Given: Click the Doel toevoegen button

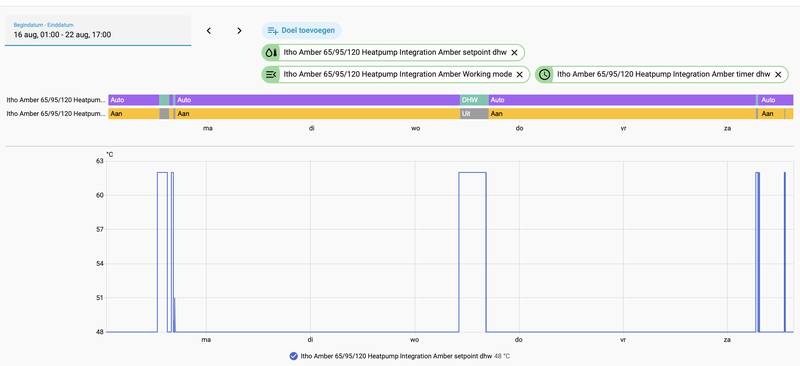Looking at the screenshot, I should 302,31.
